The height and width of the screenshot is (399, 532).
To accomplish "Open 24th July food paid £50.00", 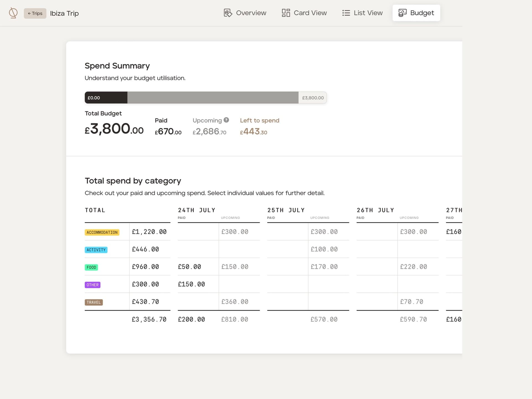I will pos(189,267).
